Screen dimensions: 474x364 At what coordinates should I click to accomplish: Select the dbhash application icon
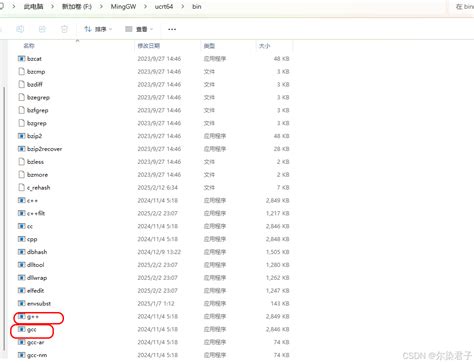click(x=21, y=252)
